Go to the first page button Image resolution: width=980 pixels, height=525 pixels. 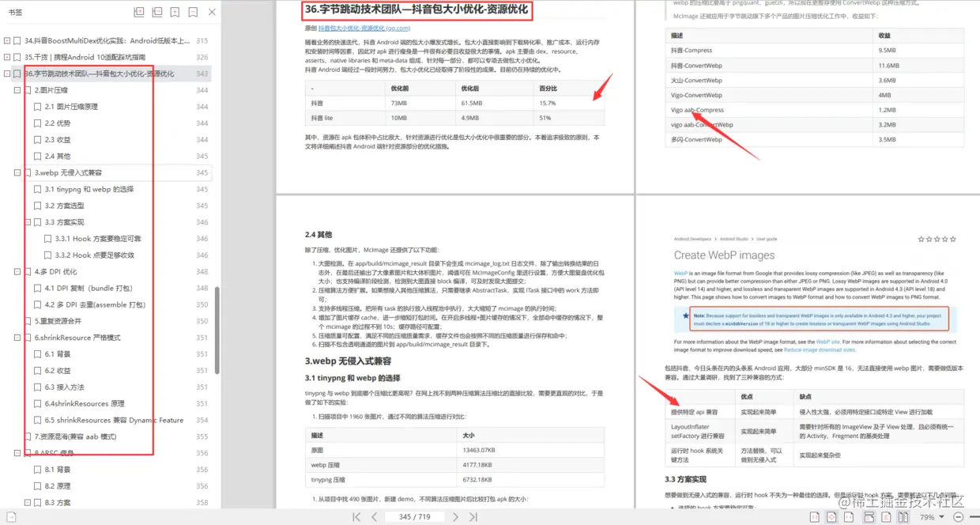pyautogui.click(x=356, y=517)
